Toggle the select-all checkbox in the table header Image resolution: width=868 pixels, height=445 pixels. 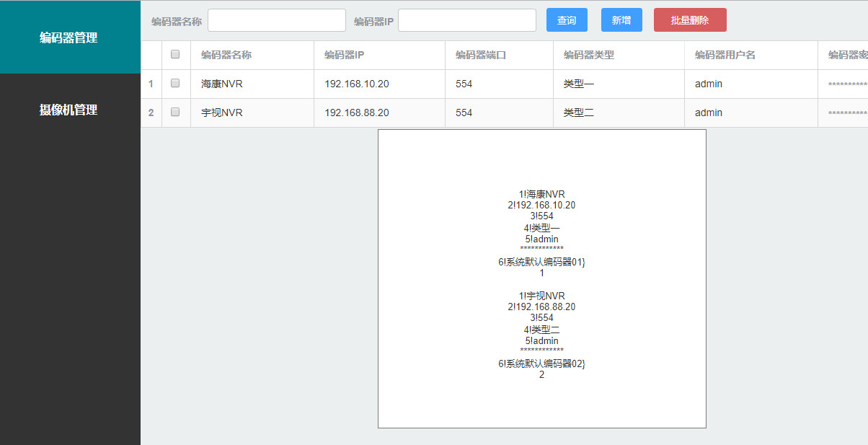tap(175, 54)
